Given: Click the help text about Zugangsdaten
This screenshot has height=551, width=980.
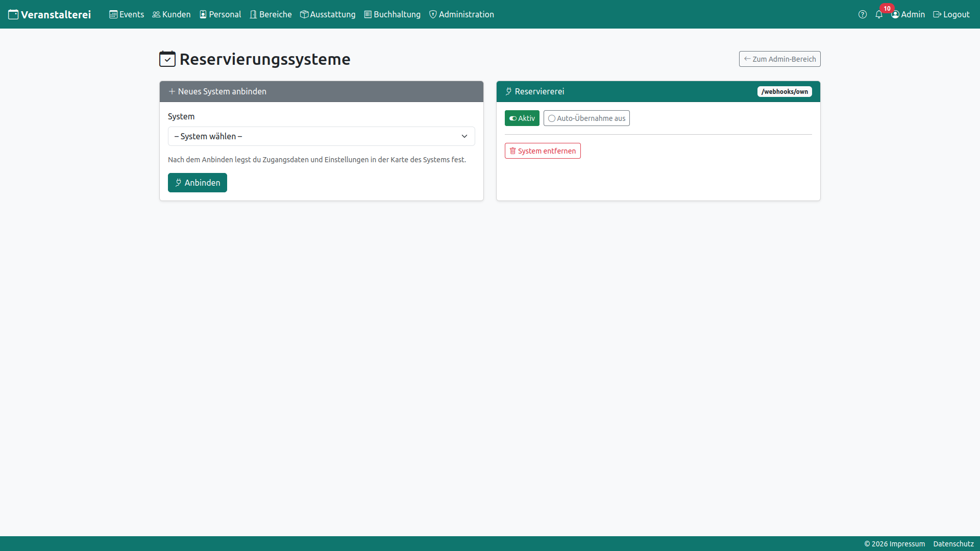Looking at the screenshot, I should (x=317, y=160).
